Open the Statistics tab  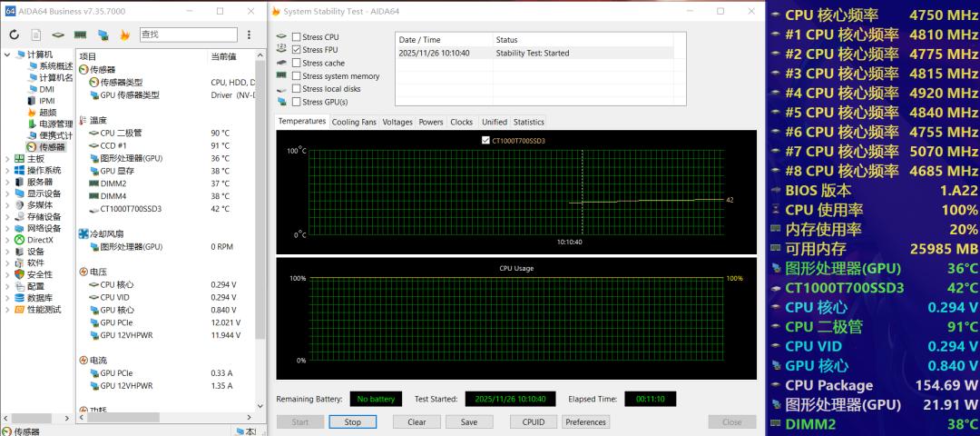click(x=528, y=122)
